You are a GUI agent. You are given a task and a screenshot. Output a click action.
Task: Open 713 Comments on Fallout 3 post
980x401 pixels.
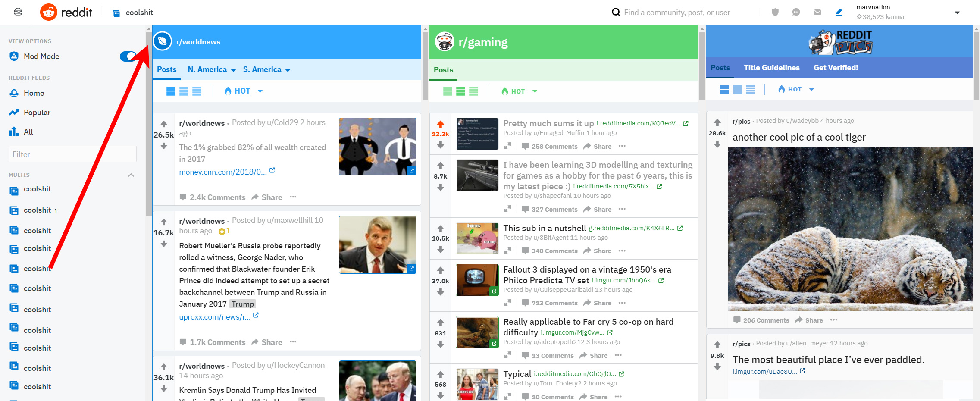[x=550, y=303]
